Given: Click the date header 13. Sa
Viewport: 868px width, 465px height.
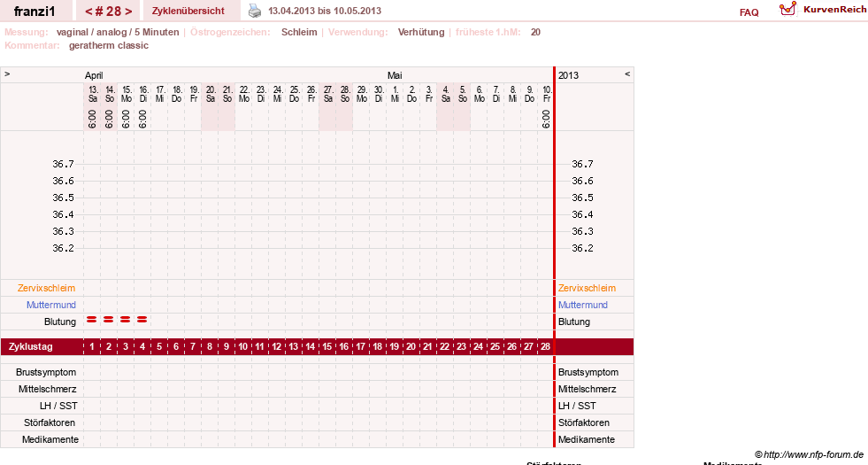Looking at the screenshot, I should click(x=93, y=94).
